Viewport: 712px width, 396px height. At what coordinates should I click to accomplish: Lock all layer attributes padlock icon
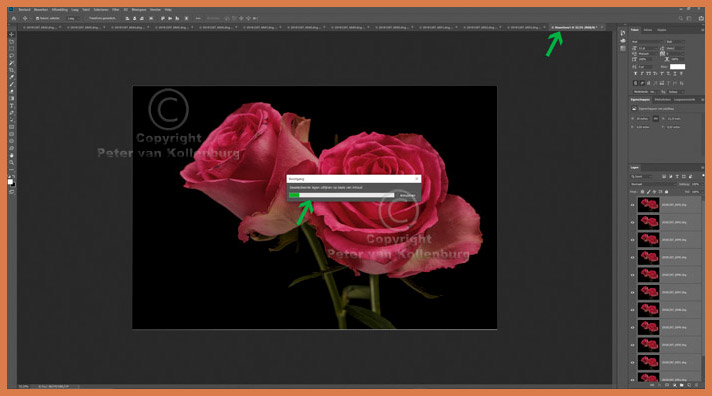pos(667,192)
